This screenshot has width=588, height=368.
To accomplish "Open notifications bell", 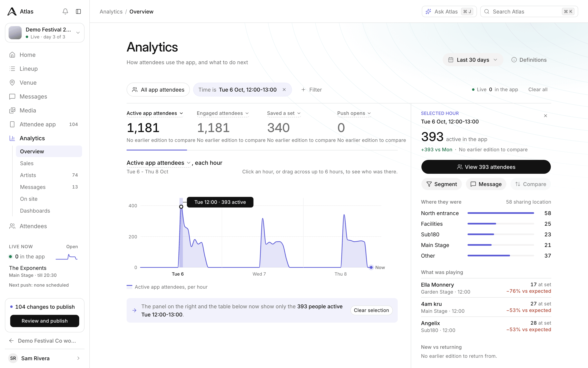I will 65,11.
